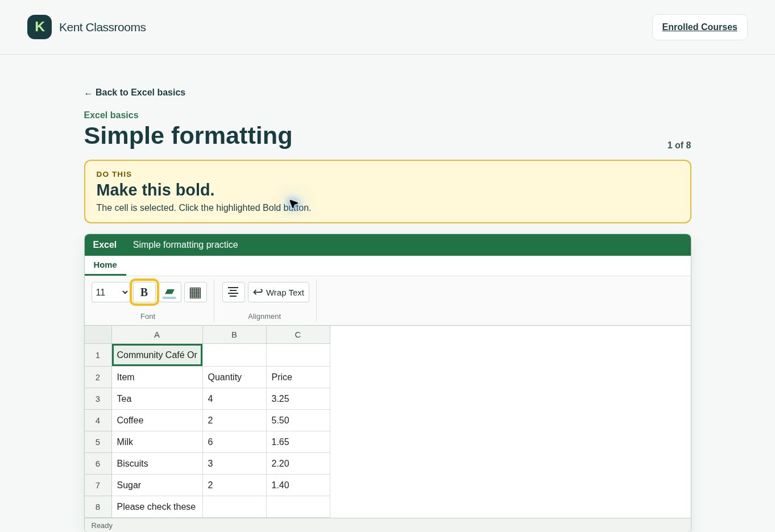The height and width of the screenshot is (532, 775).
Task: Click the "Sugar" cell
Action: (157, 485)
